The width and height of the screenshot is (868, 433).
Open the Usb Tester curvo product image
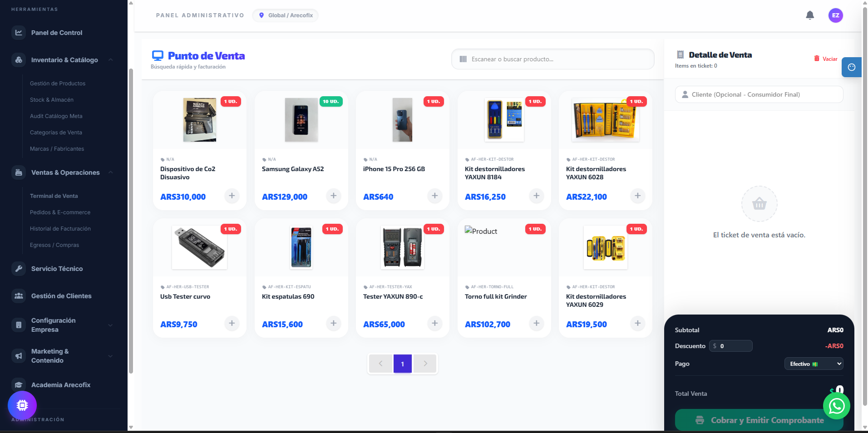(x=200, y=247)
